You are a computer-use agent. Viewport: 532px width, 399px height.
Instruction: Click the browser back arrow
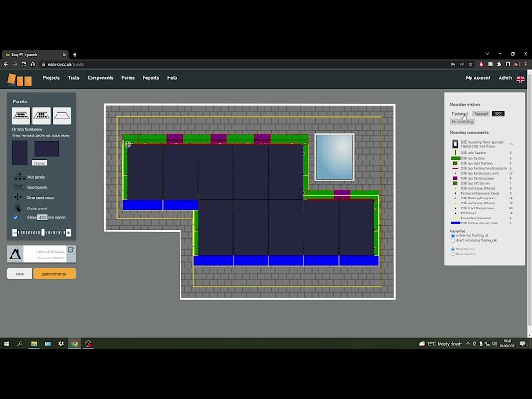6,64
